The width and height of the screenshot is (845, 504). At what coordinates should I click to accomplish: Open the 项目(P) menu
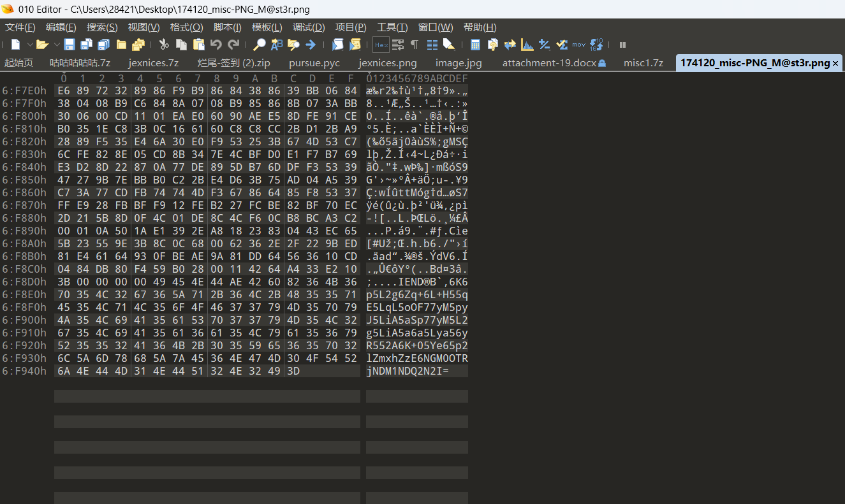coord(351,27)
